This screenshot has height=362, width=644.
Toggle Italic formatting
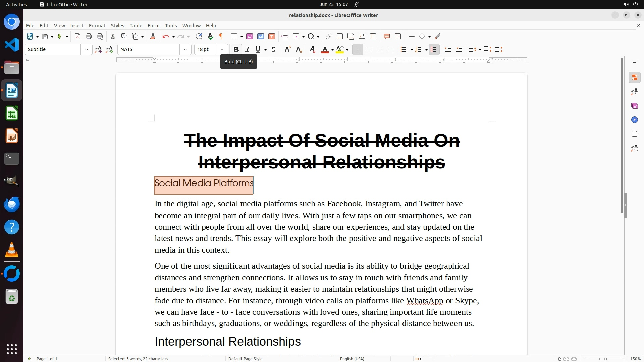click(247, 50)
